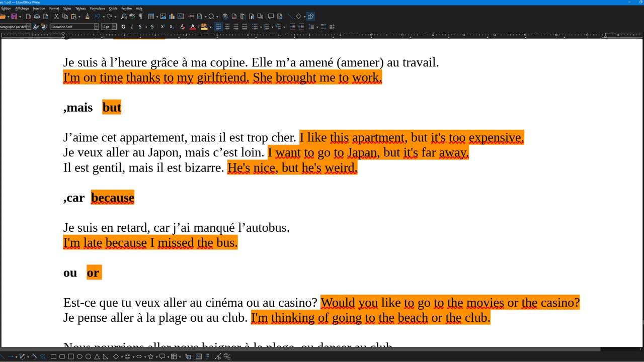This screenshot has height=362, width=644.
Task: Expand the symbol shapes smiley dropdown
Action: point(133,356)
